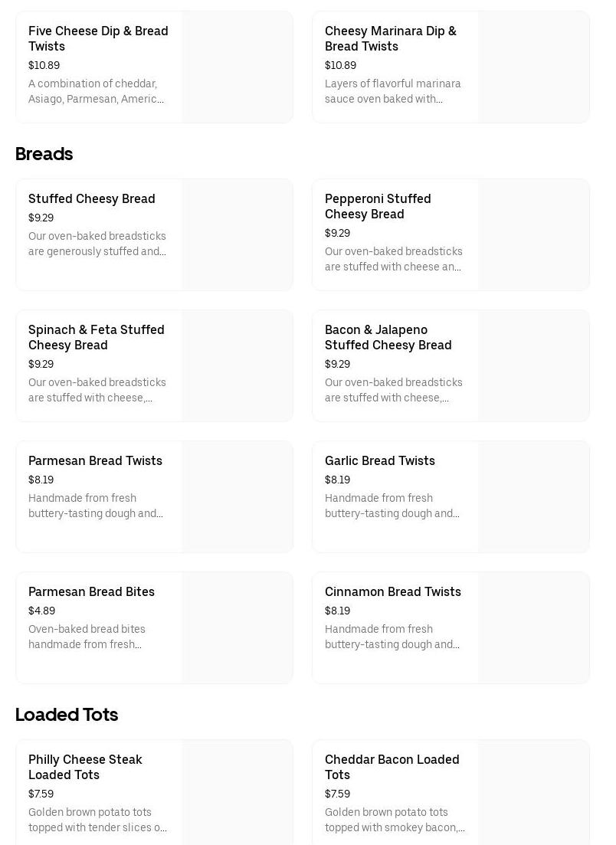
Task: Open the Parmesan Bread Bites item
Action: 91,591
